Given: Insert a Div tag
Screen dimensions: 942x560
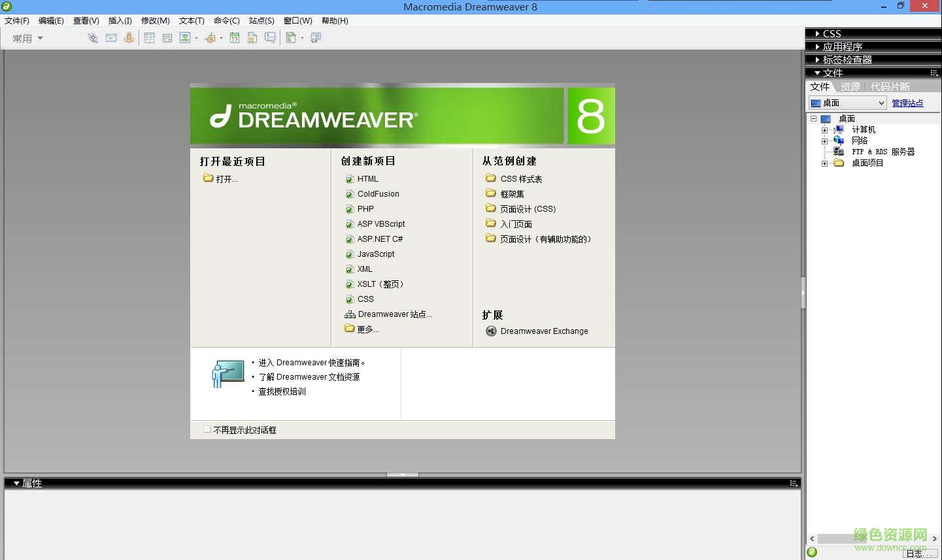Looking at the screenshot, I should [167, 37].
